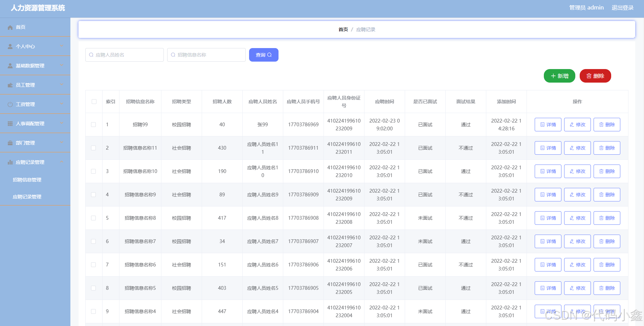Click the red 删除 batch button
The width and height of the screenshot is (644, 326).
595,76
